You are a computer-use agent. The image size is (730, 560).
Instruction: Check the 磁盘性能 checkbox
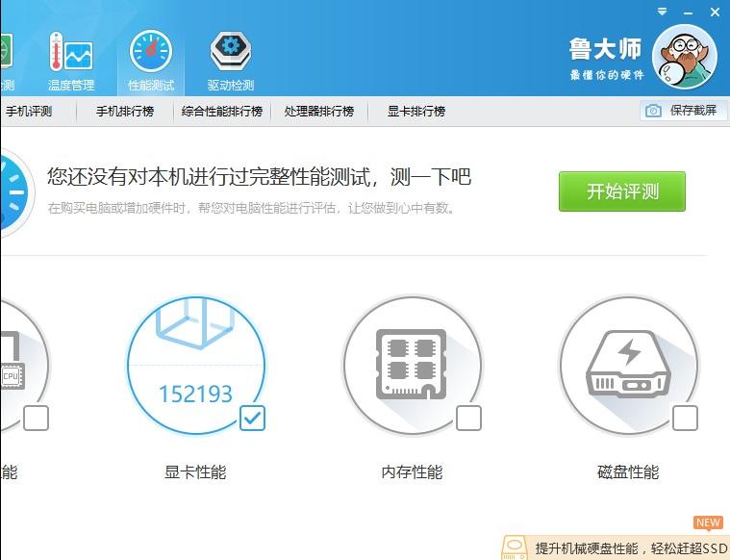686,418
